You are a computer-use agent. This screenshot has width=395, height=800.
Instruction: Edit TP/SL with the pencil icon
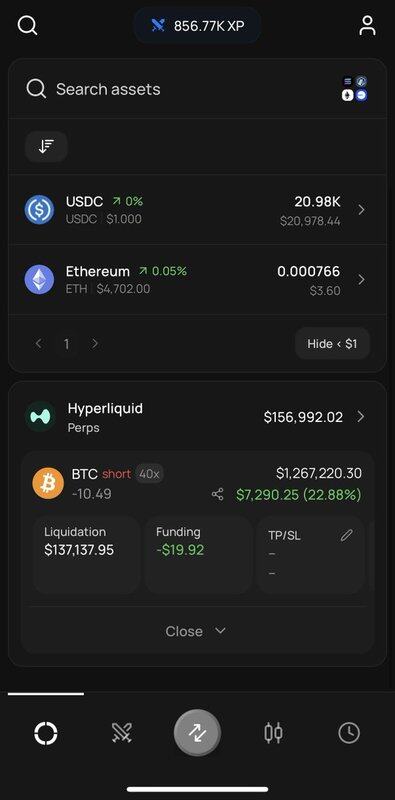347,535
